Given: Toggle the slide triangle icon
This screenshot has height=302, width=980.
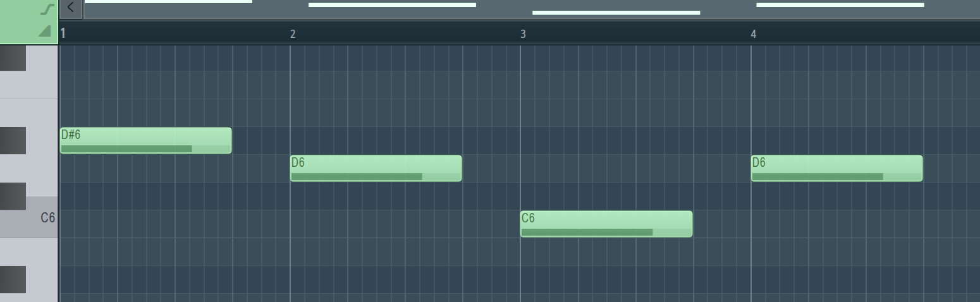Looking at the screenshot, I should coord(44,31).
